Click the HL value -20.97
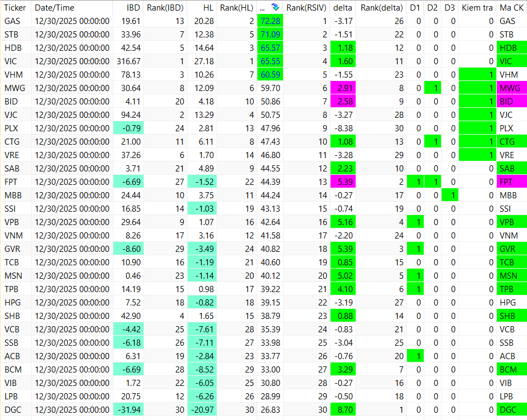Screen dimensions: 527x420 click(x=202, y=410)
